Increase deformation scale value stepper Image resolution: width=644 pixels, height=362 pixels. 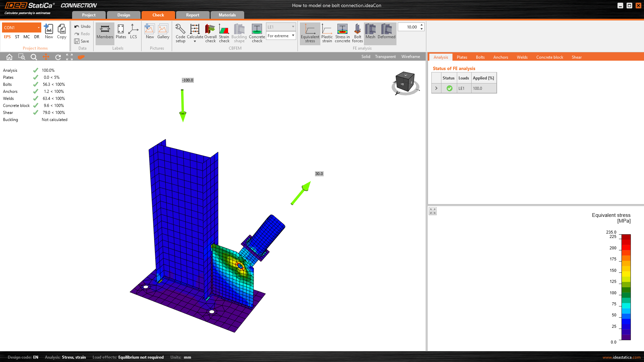(x=422, y=25)
